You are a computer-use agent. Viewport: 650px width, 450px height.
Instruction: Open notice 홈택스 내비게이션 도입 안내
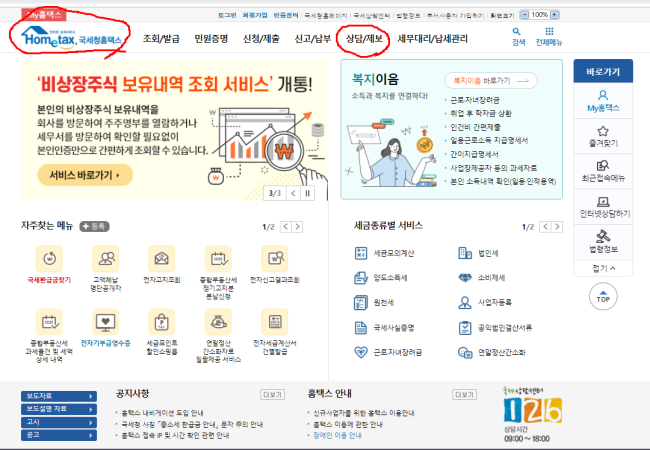point(162,413)
